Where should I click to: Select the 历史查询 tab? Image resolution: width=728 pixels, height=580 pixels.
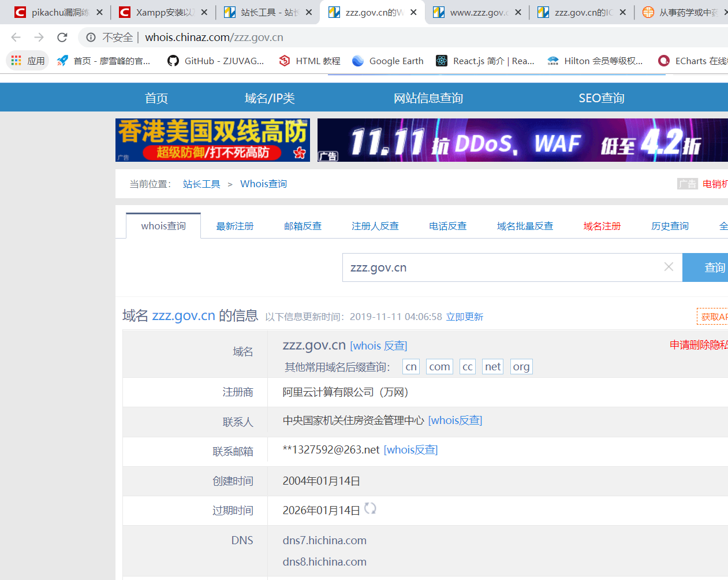click(x=670, y=226)
